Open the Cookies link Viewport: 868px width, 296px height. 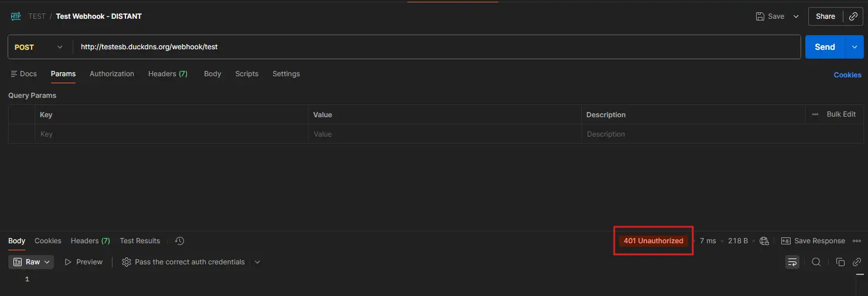point(847,75)
